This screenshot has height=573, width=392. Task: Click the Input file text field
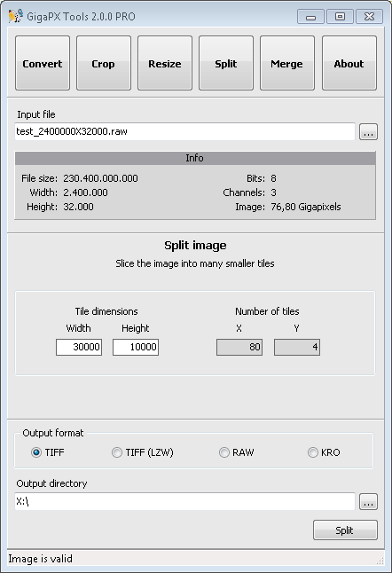pos(184,131)
